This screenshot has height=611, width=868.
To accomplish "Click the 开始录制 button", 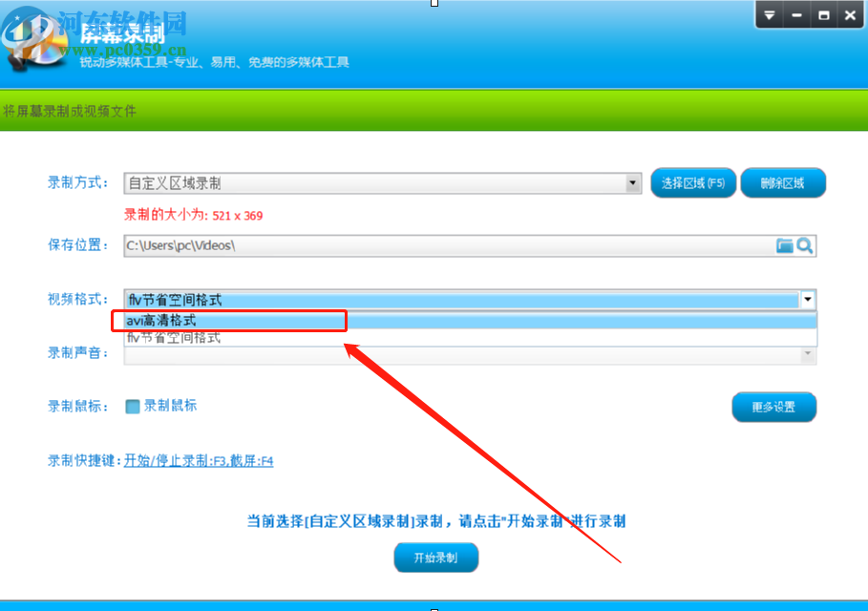I will point(436,558).
